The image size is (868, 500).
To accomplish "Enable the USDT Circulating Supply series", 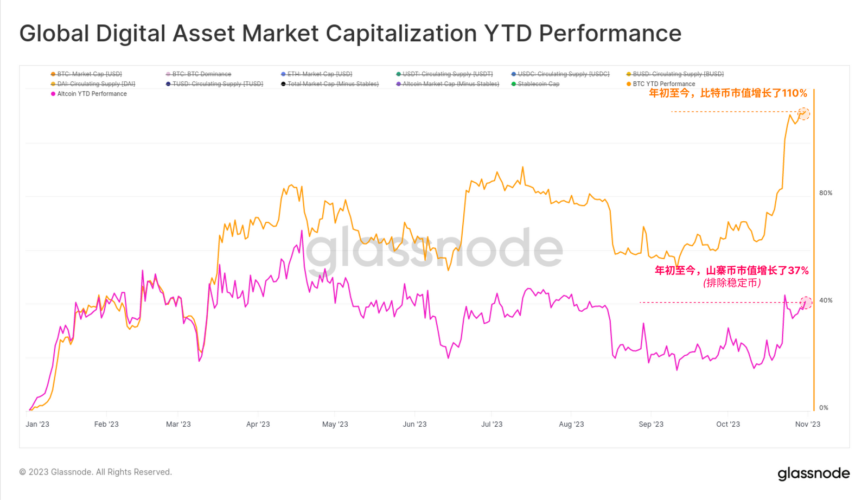I will (444, 74).
